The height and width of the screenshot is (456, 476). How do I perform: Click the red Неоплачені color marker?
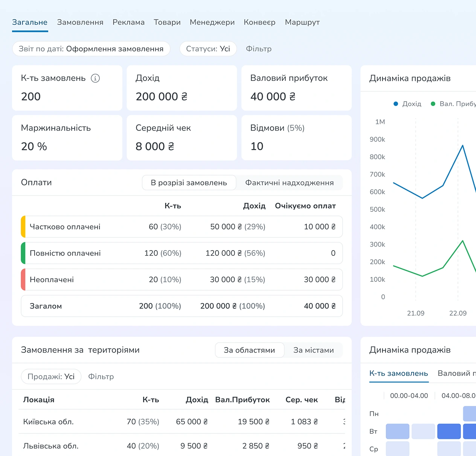click(23, 280)
